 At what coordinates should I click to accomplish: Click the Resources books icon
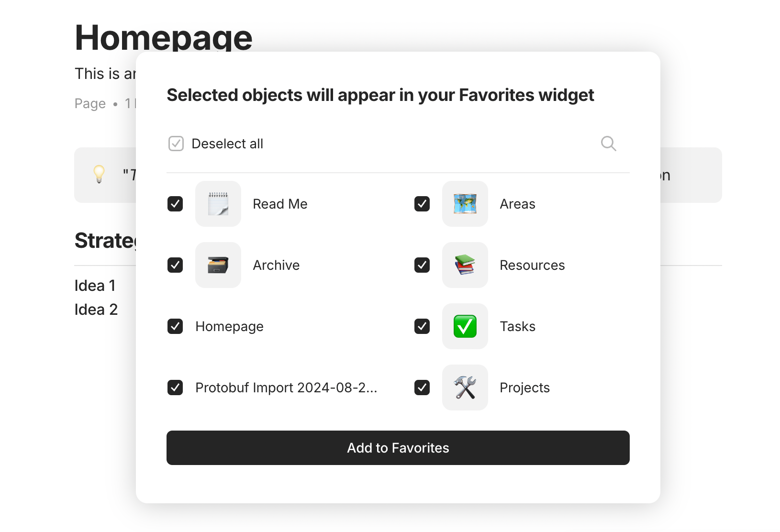[465, 265]
